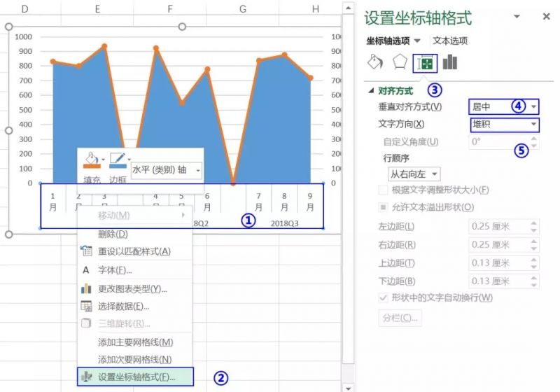Image resolution: width=560 pixels, height=392 pixels.
Task: Choose 删除(D) from context menu
Action: click(x=134, y=234)
